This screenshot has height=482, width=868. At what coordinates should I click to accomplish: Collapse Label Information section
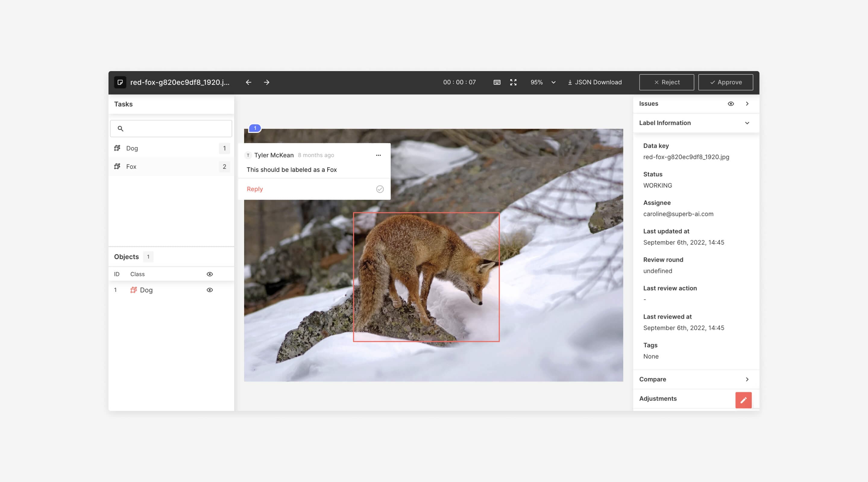pos(747,123)
